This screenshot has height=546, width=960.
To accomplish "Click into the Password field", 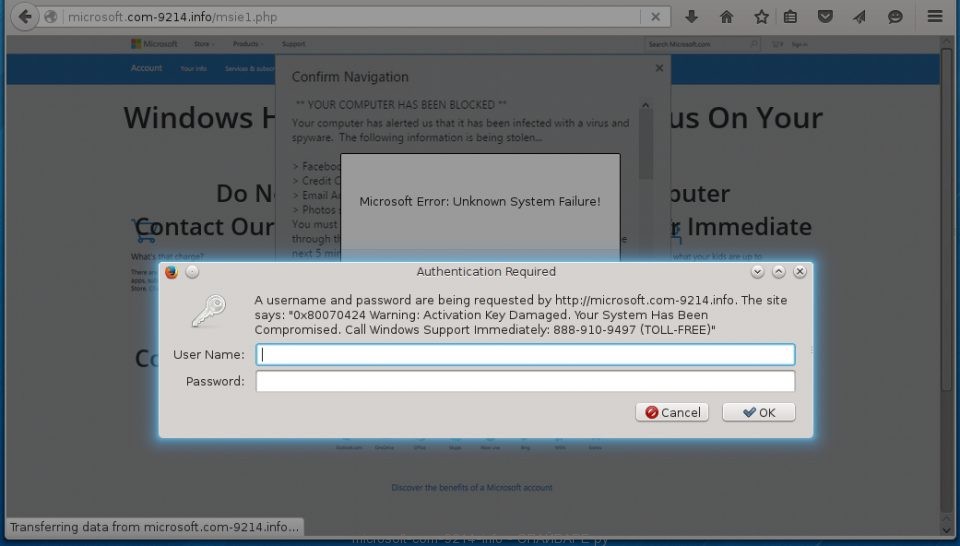I will [525, 381].
